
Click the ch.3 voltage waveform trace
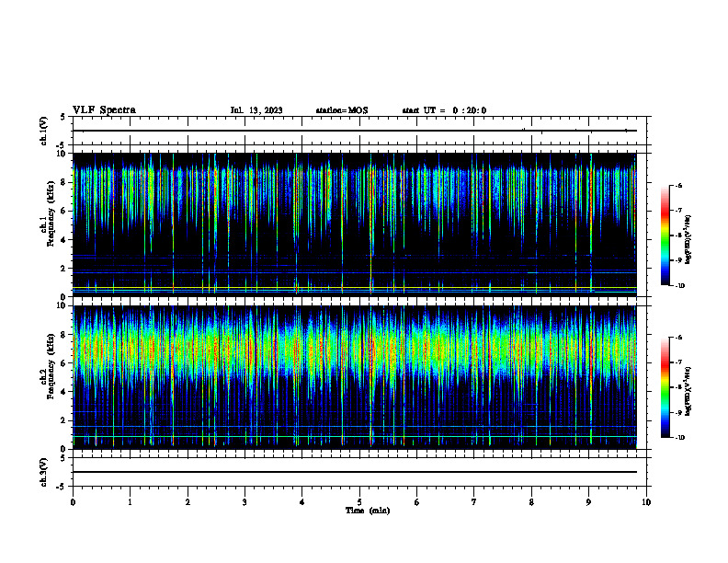click(355, 472)
